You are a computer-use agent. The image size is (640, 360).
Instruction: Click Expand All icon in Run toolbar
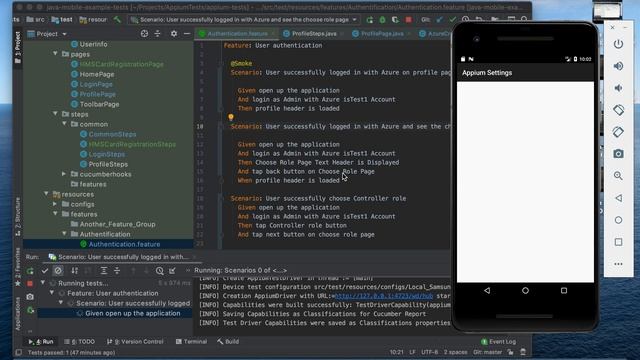(x=104, y=271)
